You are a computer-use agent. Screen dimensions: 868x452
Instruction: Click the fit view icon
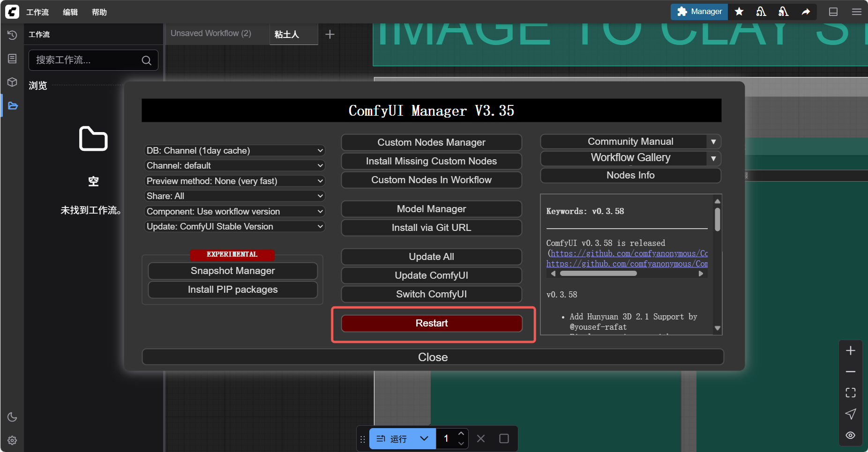pos(850,393)
